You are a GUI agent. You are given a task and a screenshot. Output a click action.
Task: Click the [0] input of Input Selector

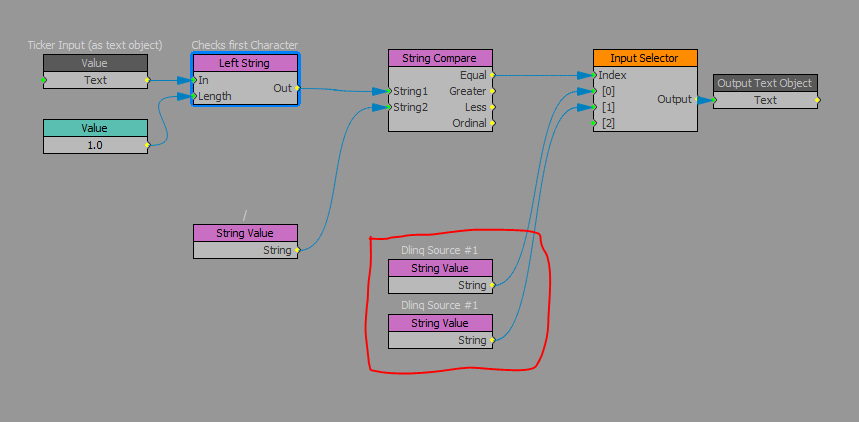pos(594,91)
